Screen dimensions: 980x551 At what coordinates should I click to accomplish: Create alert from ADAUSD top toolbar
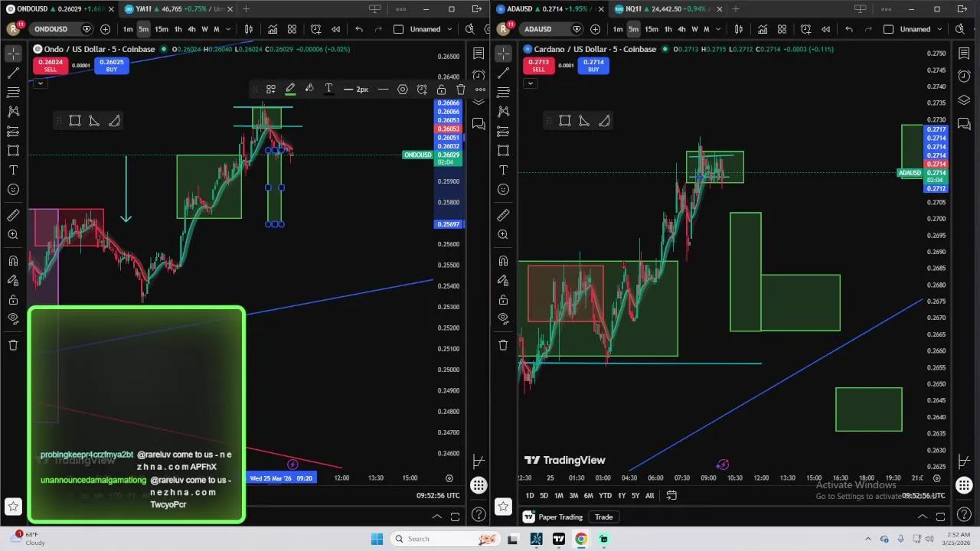(x=805, y=29)
